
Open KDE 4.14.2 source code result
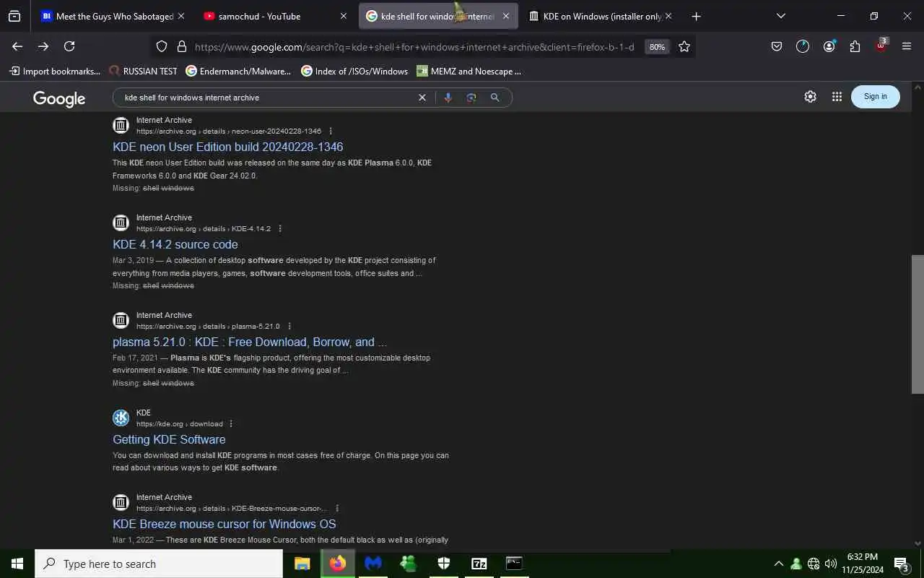tap(175, 244)
